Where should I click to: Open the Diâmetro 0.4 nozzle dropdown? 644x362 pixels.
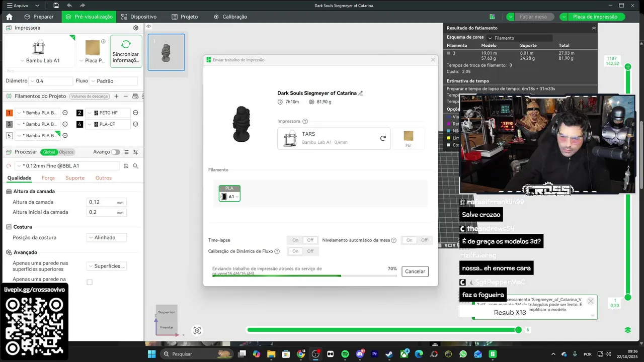point(51,81)
